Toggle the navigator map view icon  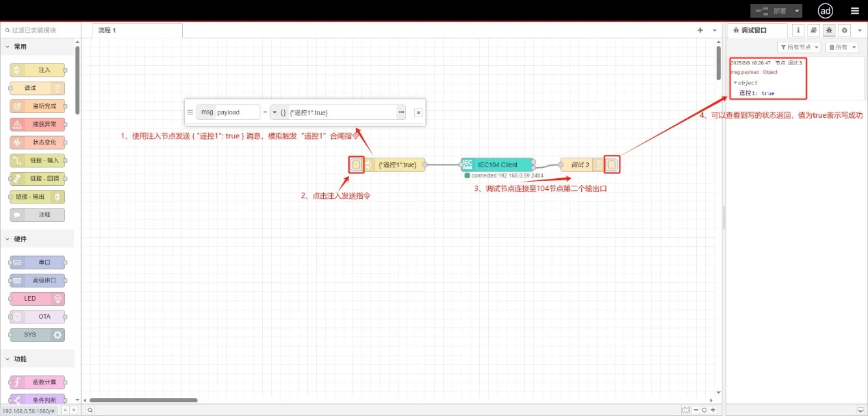686,410
